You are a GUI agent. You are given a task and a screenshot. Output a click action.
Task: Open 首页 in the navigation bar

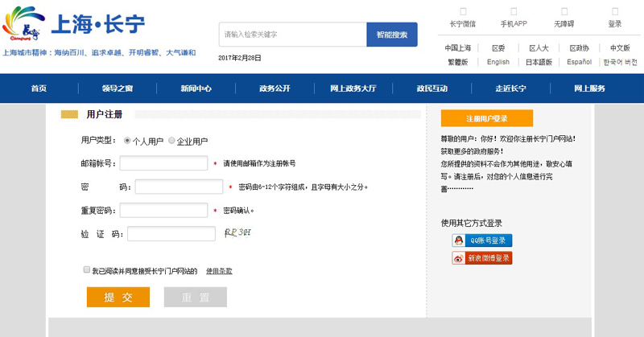39,88
